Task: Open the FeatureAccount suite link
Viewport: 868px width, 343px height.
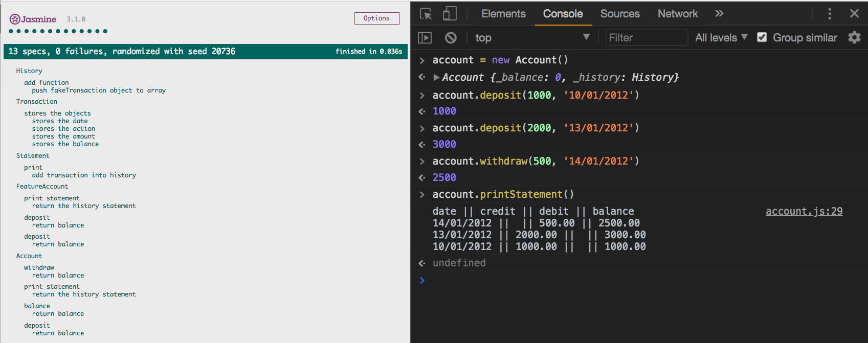Action: [42, 187]
